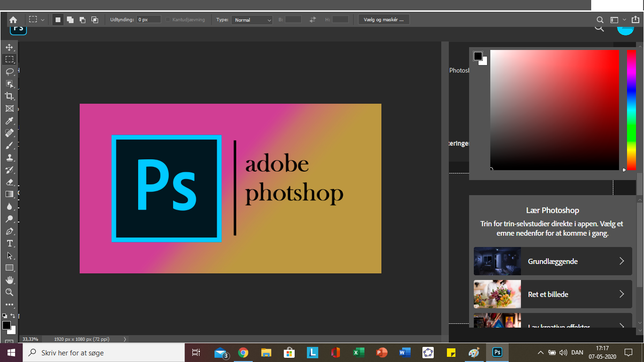Open the selection options dropdown arrow

[x=42, y=19]
